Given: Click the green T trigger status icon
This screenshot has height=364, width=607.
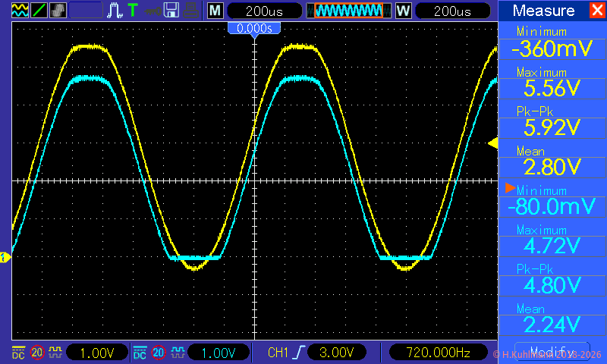Looking at the screenshot, I should click(133, 11).
